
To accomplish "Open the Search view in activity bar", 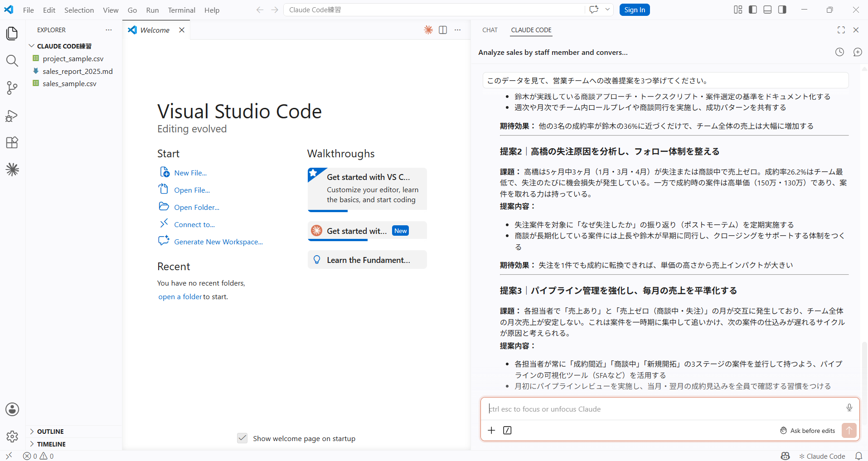I will click(x=12, y=61).
